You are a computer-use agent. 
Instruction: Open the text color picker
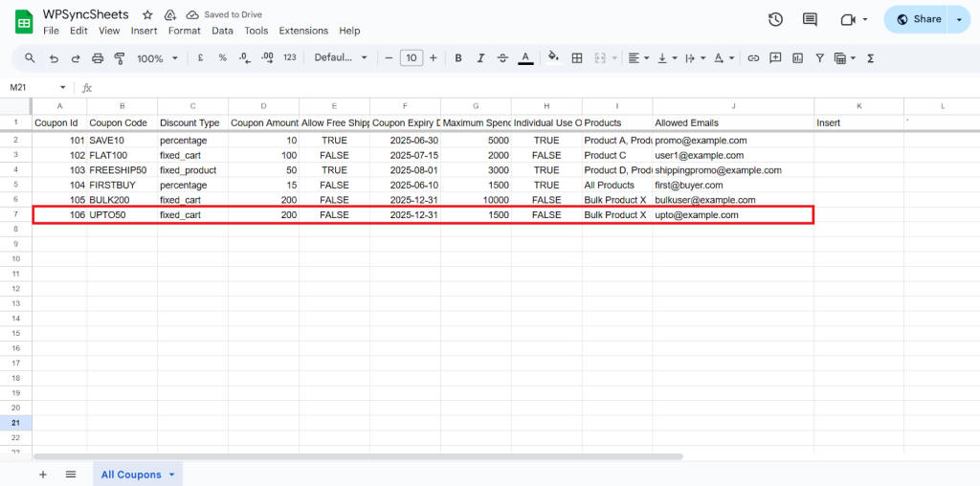pos(525,58)
